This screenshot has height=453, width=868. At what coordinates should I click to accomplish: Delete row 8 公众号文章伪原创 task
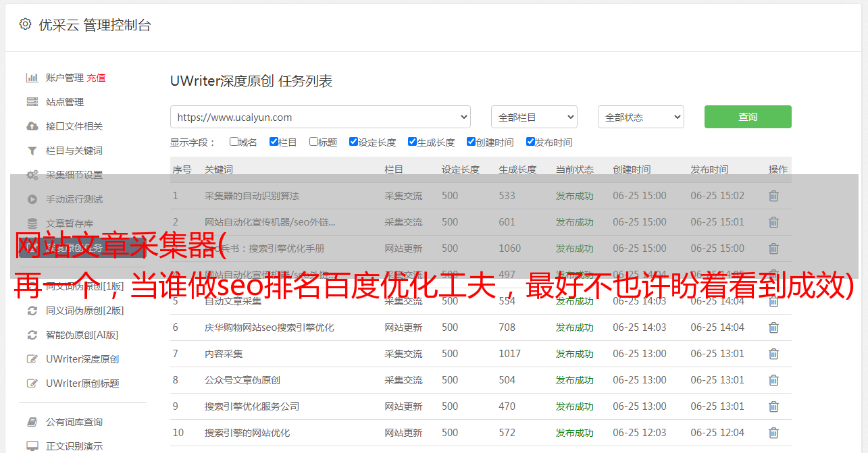(774, 380)
